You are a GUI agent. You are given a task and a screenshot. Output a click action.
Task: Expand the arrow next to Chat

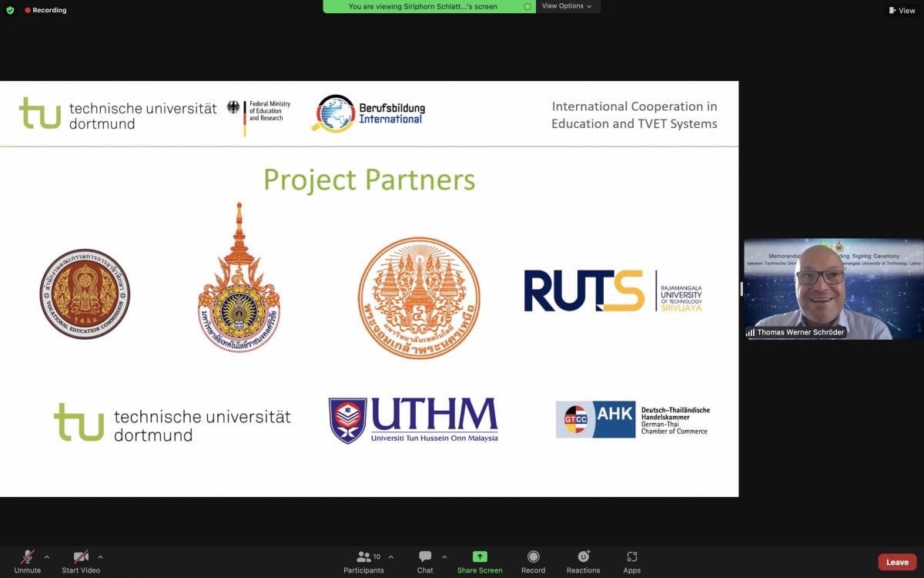(444, 556)
